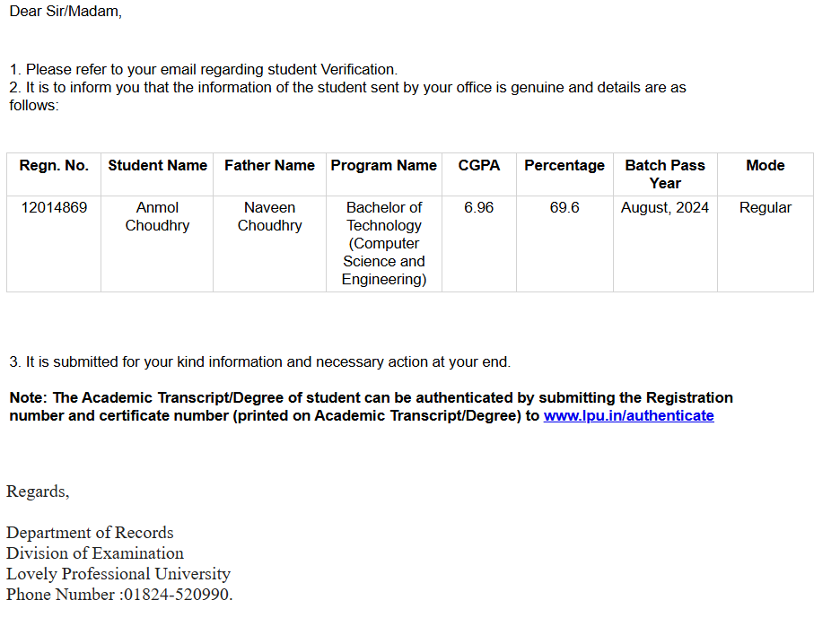Select the Percentage column header

tap(564, 166)
